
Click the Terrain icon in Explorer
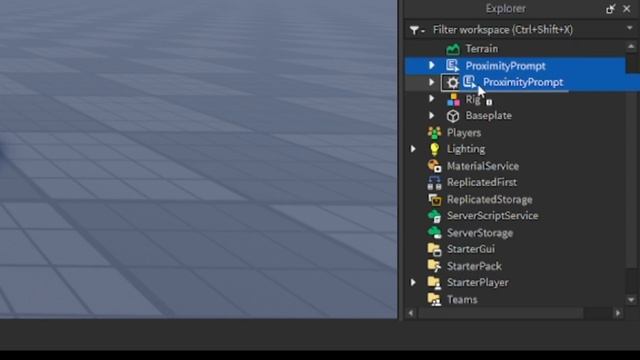[453, 49]
